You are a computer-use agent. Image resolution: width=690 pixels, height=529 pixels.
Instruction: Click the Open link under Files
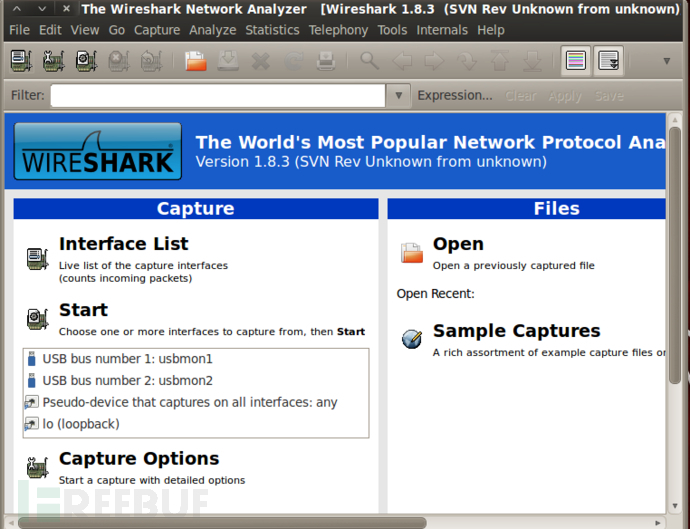point(458,244)
